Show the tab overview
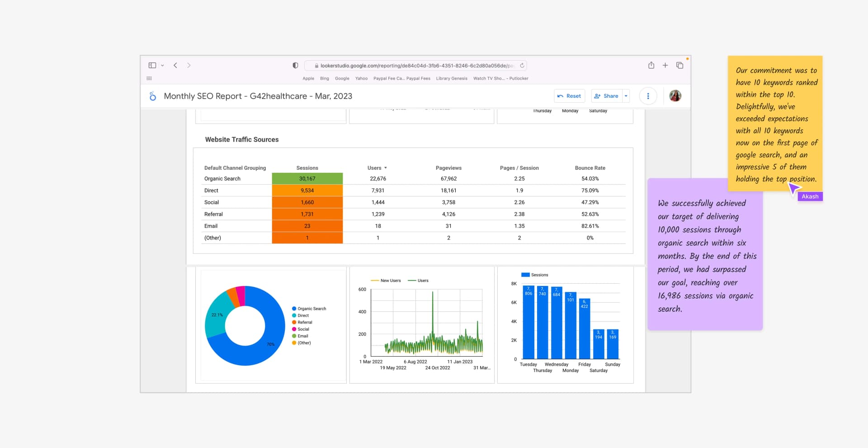Viewport: 868px width, 448px height. tap(679, 65)
